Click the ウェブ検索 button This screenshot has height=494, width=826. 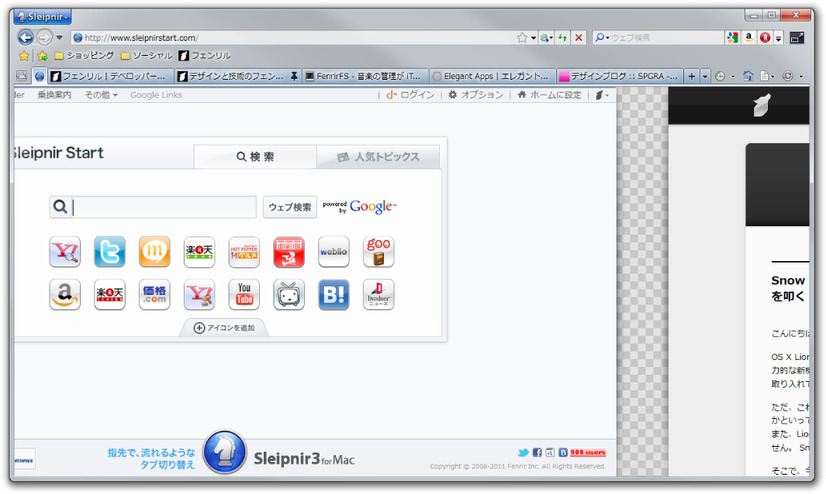click(290, 207)
